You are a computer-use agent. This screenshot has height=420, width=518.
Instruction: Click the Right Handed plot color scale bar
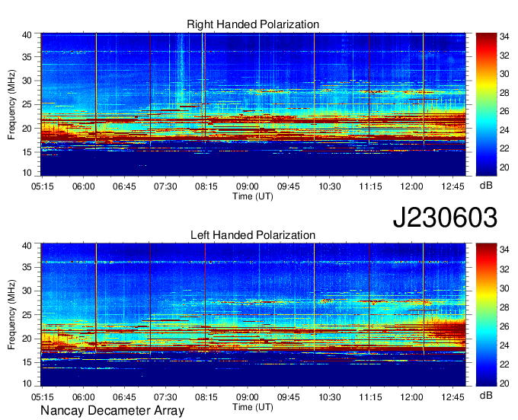pyautogui.click(x=486, y=104)
